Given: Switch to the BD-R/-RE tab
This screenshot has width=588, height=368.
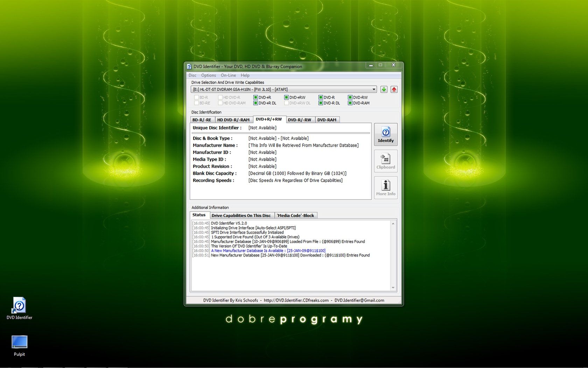Looking at the screenshot, I should coord(202,120).
